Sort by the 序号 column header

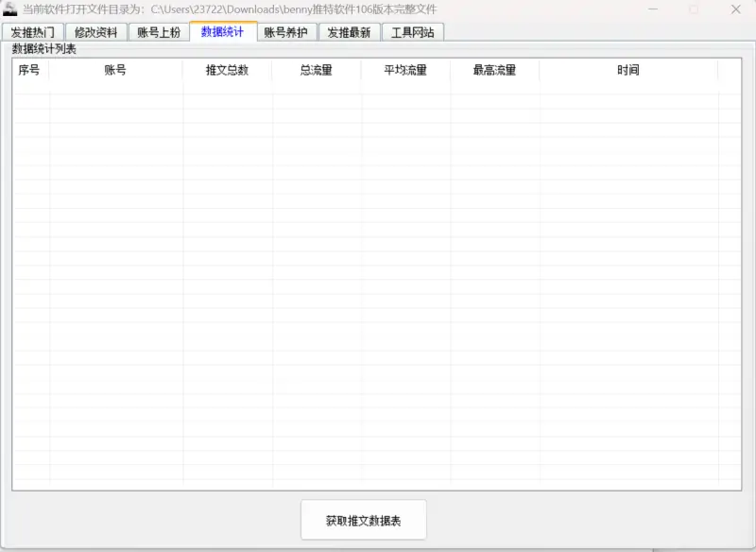tap(29, 70)
